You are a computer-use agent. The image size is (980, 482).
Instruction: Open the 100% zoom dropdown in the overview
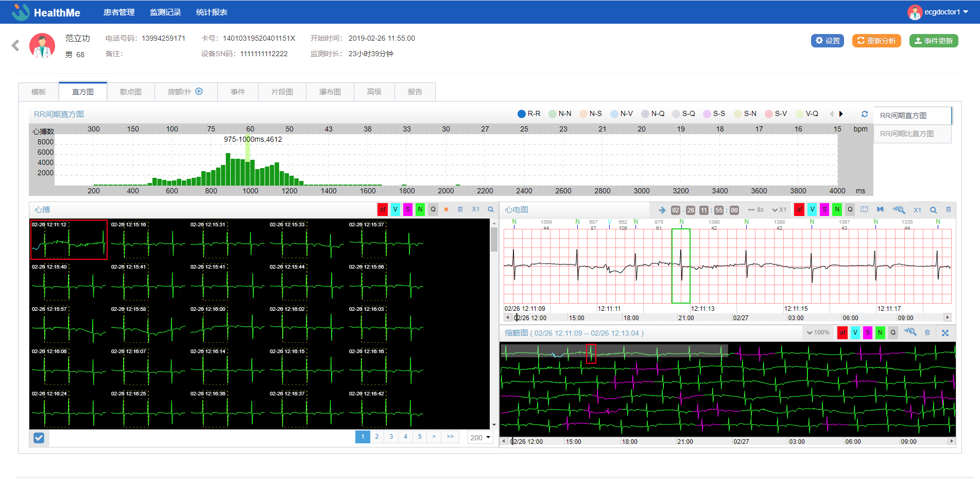(818, 333)
